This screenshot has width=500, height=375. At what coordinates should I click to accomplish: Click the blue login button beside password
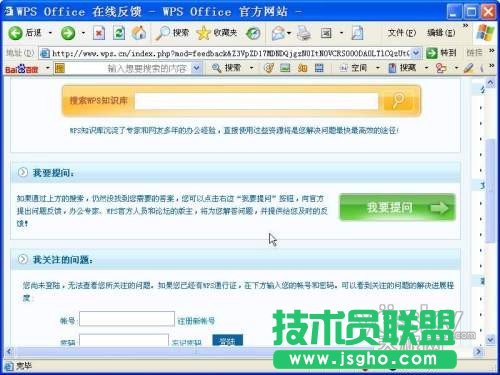click(228, 341)
